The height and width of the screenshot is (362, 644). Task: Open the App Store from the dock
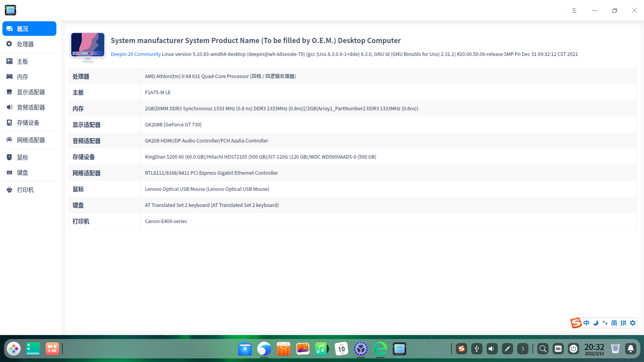284,349
